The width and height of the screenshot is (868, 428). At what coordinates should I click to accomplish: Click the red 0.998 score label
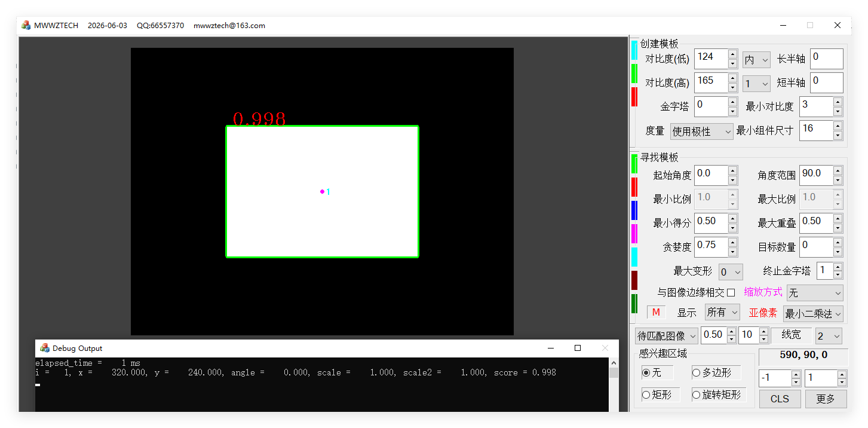(259, 119)
